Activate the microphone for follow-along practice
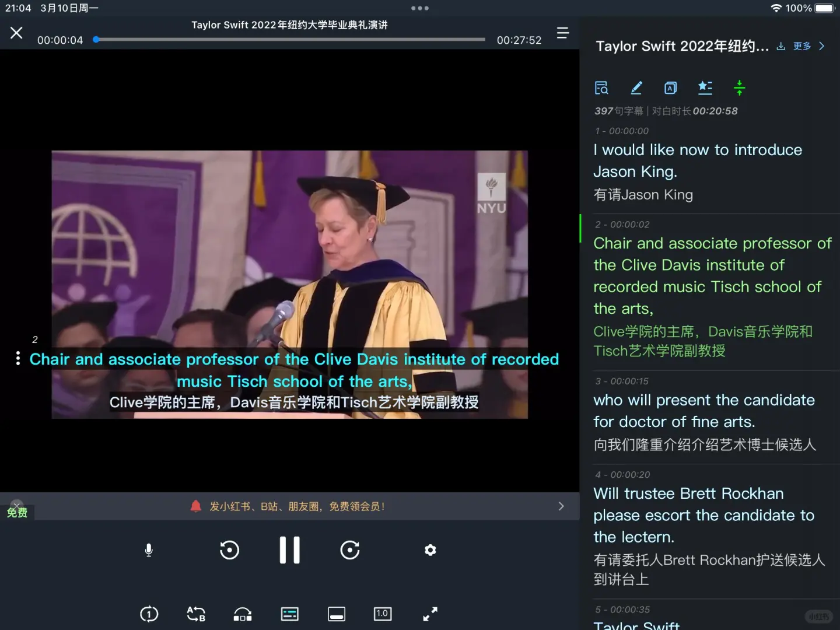Viewport: 840px width, 630px height. tap(148, 549)
